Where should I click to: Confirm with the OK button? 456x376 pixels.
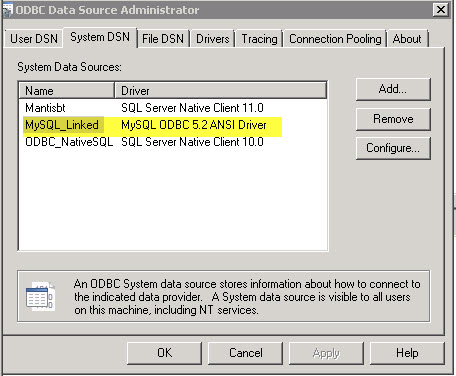164,353
